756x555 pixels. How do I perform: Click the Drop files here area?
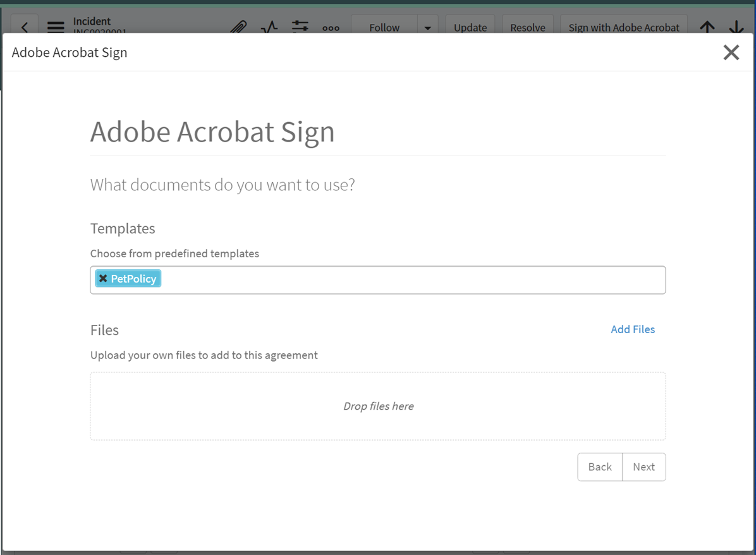pyautogui.click(x=378, y=406)
